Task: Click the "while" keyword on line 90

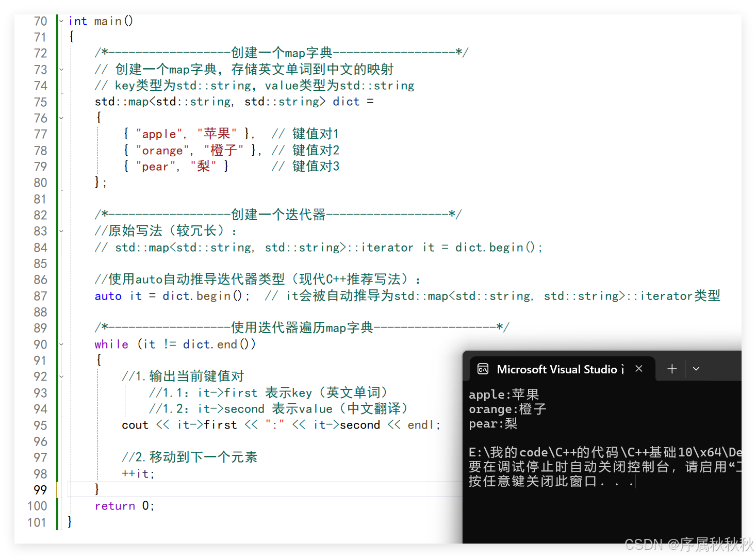Action: (x=111, y=344)
